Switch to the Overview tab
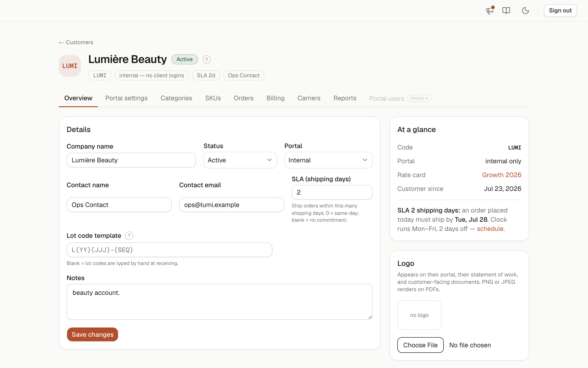Image resolution: width=588 pixels, height=368 pixels. (x=78, y=98)
